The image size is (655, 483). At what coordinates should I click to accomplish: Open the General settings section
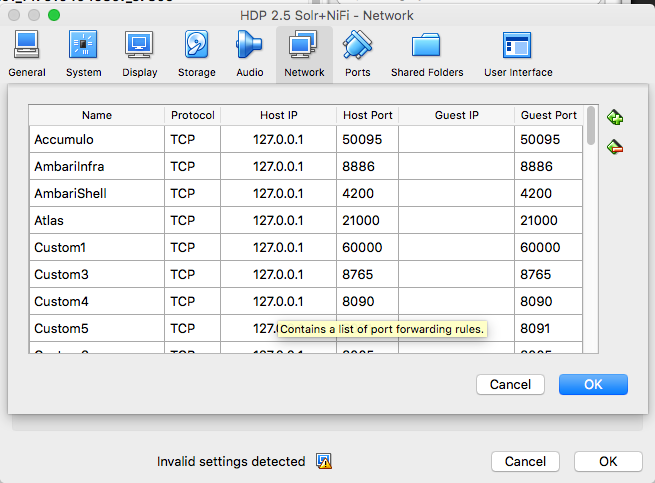coord(27,54)
